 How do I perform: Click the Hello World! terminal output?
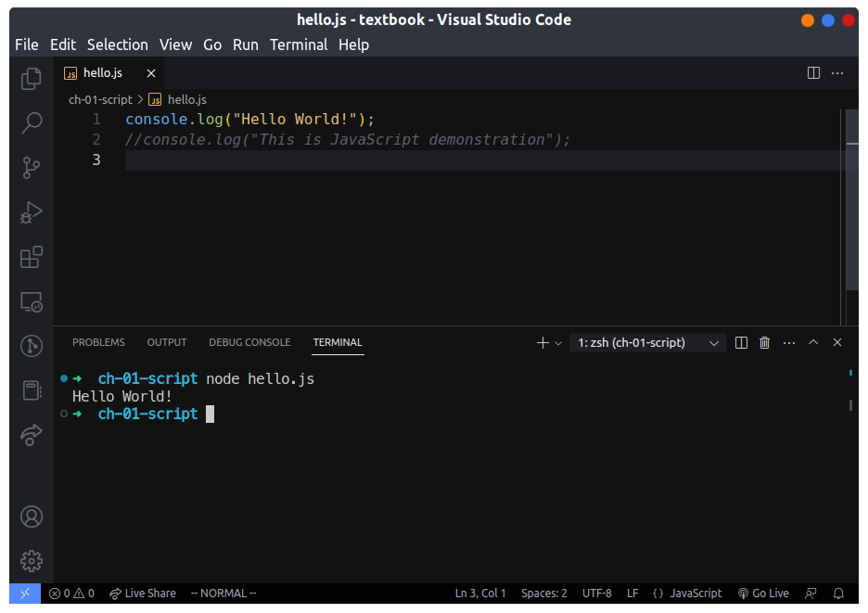coord(121,397)
